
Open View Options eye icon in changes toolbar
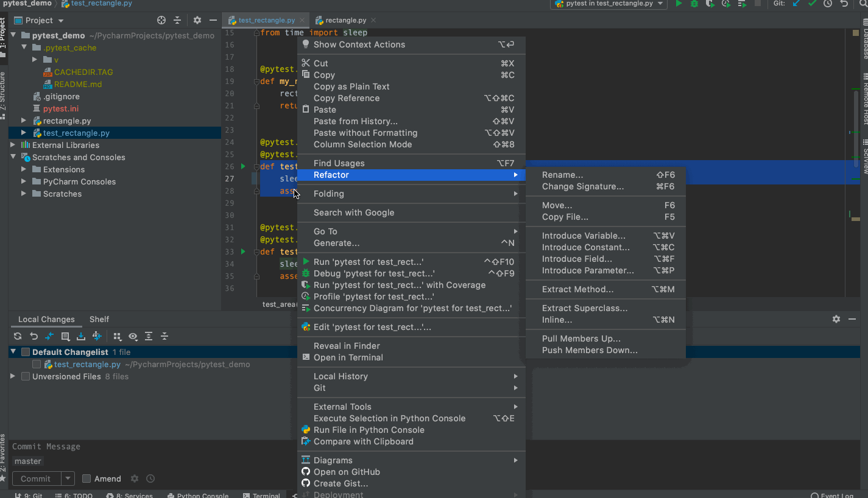[133, 336]
